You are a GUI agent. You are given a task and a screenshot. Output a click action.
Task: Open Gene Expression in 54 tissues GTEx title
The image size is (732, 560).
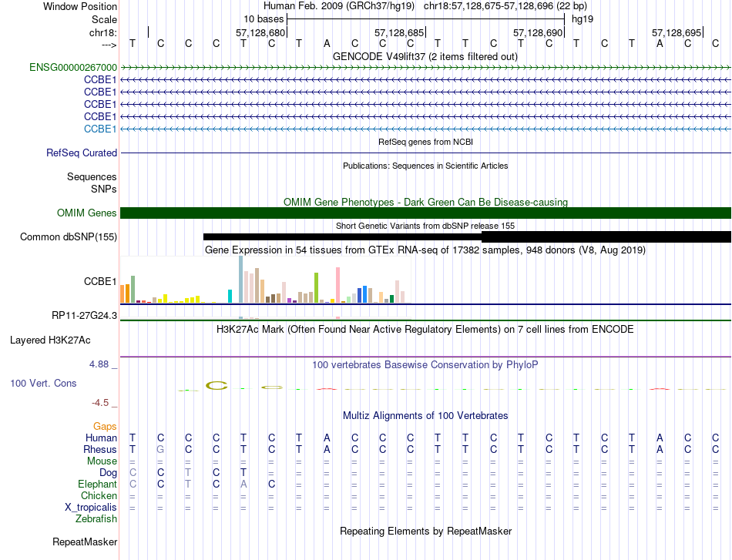425,250
